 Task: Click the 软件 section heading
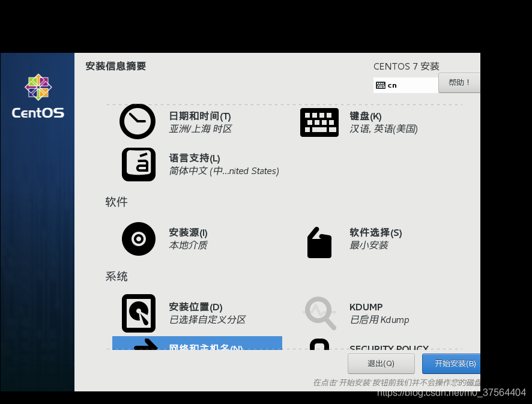click(116, 202)
